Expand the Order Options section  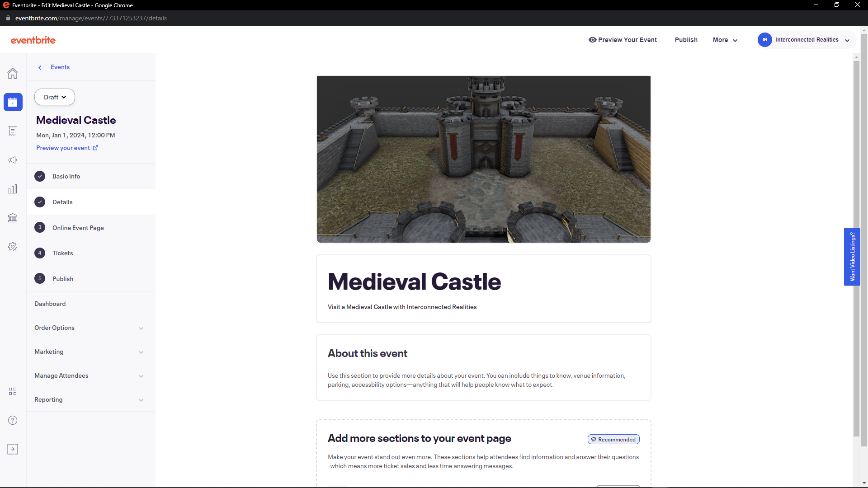click(x=90, y=328)
